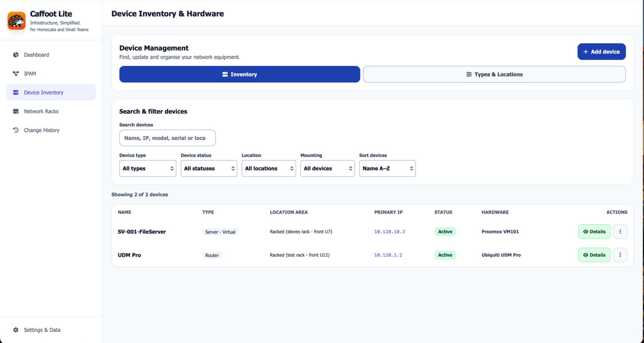Viewport: 644px width, 343px height.
Task: Expand the Device type dropdown
Action: [x=148, y=168]
